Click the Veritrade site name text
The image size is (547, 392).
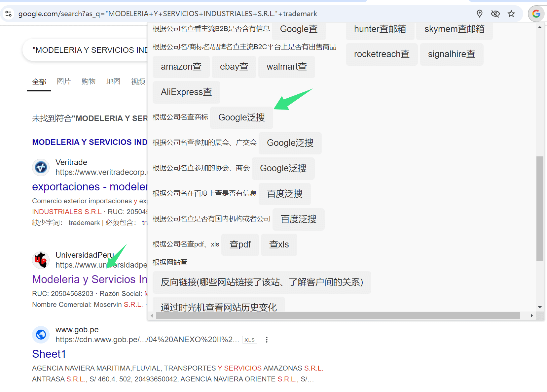[71, 162]
